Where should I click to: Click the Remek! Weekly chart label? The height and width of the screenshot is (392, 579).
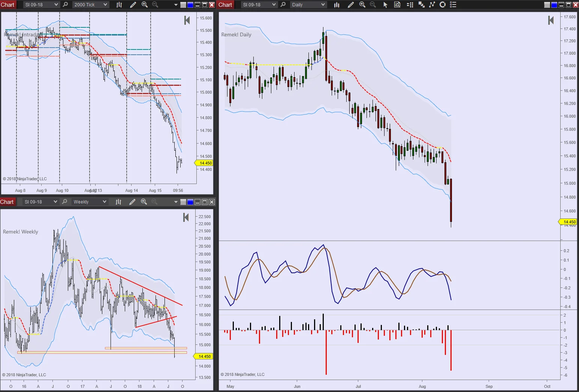tap(21, 232)
